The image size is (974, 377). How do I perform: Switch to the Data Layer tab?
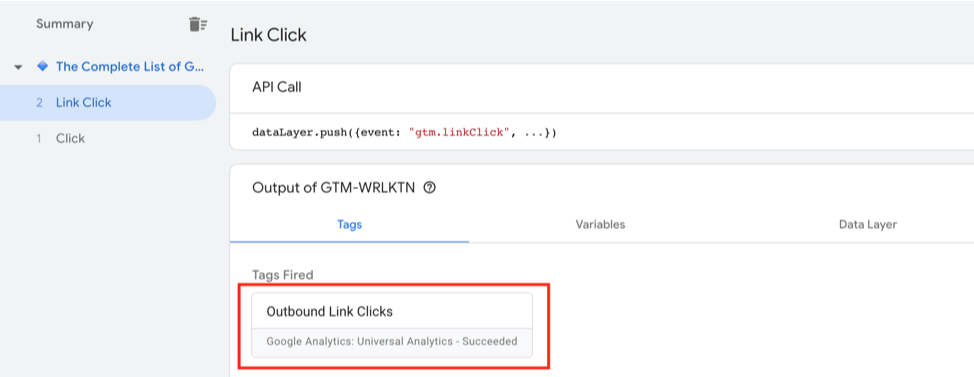tap(868, 224)
